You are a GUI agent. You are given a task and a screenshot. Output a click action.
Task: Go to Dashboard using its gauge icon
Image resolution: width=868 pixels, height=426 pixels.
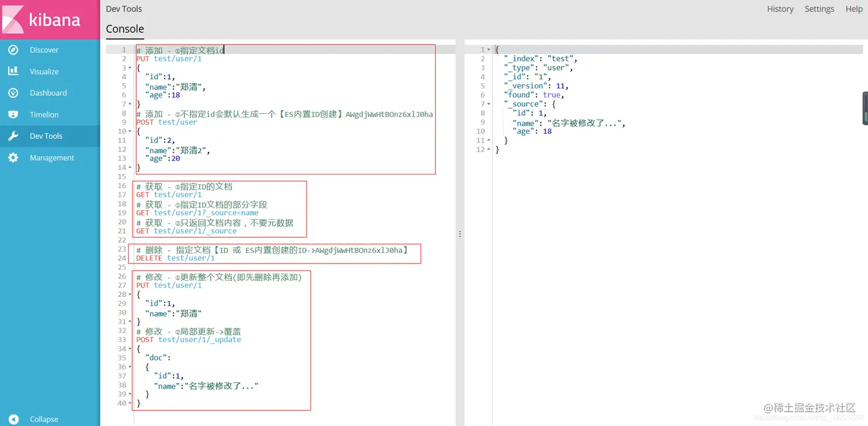pyautogui.click(x=13, y=93)
